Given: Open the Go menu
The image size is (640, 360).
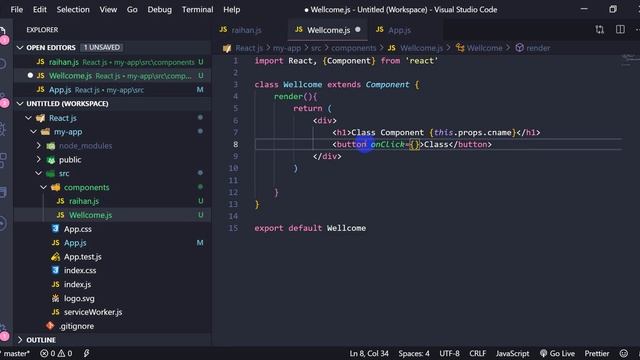Looking at the screenshot, I should (132, 9).
